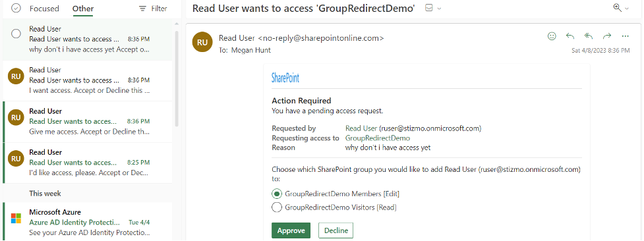644x241 pixels.
Task: Switch to the Other inbox tab
Action: [83, 8]
